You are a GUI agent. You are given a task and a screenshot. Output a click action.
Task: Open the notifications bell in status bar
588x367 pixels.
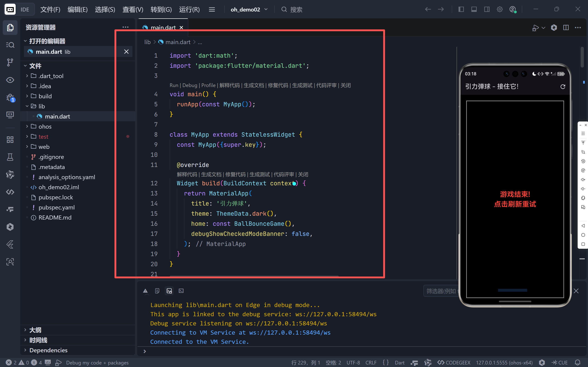(x=578, y=362)
